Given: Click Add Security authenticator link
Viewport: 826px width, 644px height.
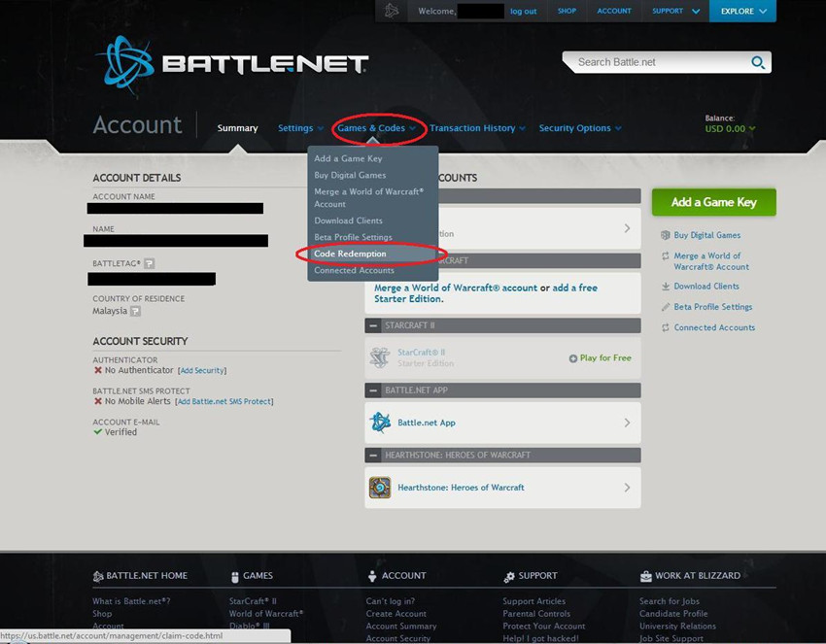Looking at the screenshot, I should coord(202,371).
